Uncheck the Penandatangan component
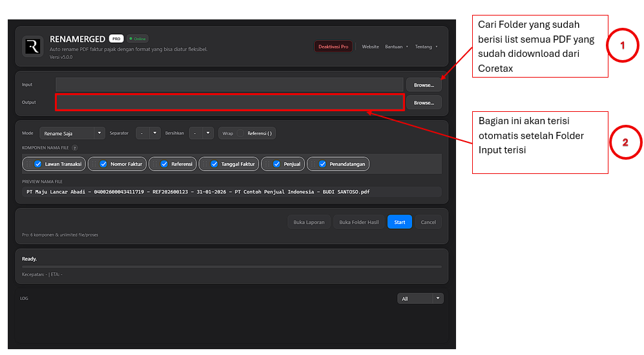This screenshot has height=355, width=644. pos(322,164)
